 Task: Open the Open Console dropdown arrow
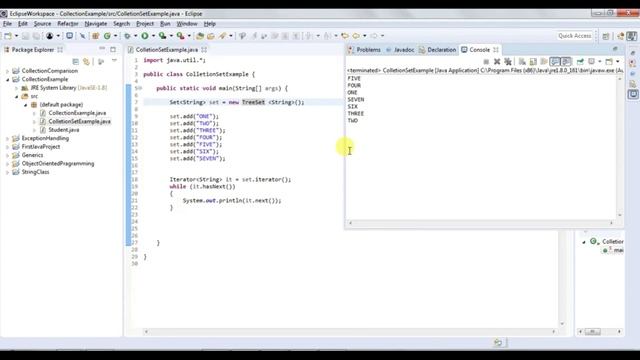[618, 62]
